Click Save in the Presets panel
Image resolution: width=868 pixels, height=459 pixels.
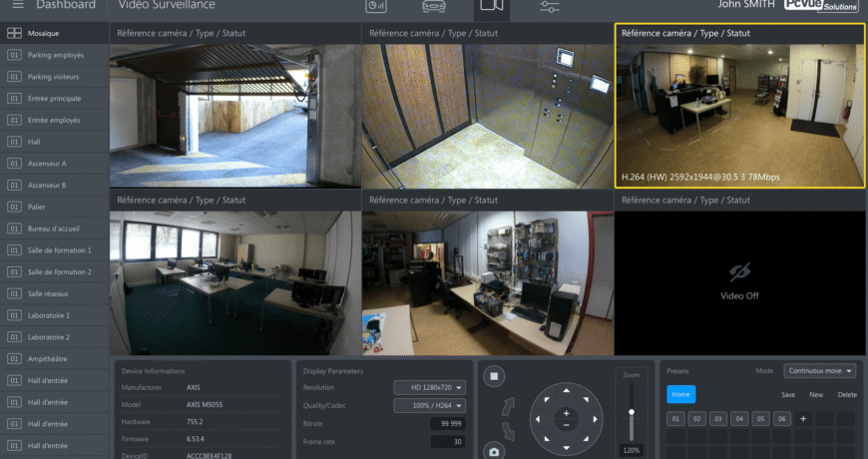(x=788, y=395)
